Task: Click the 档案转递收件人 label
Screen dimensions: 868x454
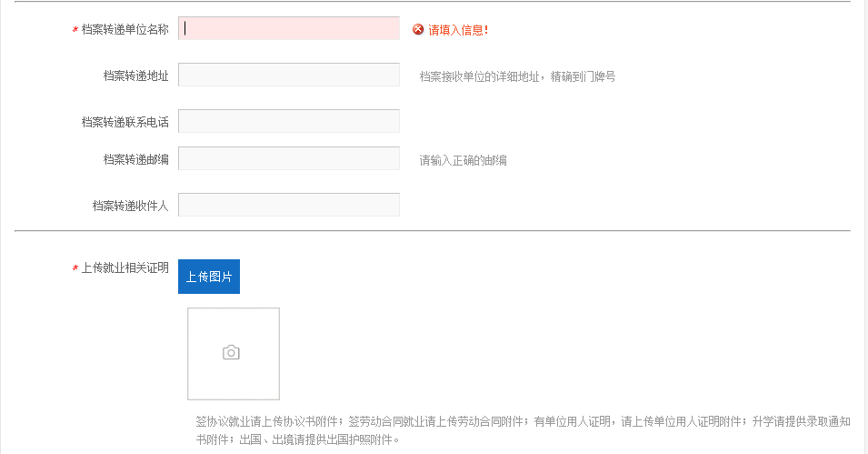Action: [x=130, y=206]
